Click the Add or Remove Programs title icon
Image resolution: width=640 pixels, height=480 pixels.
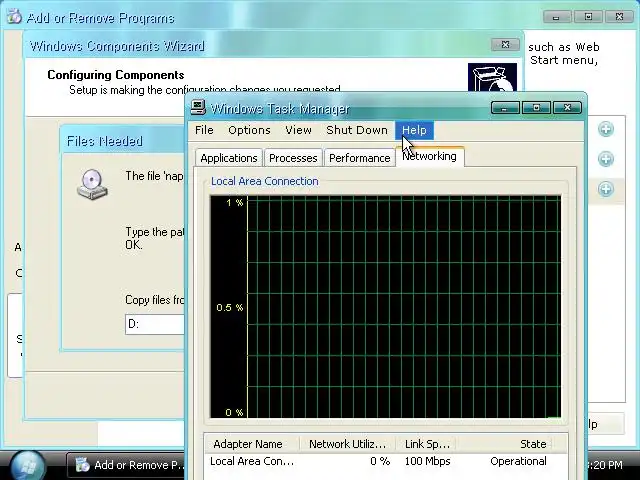point(14,17)
